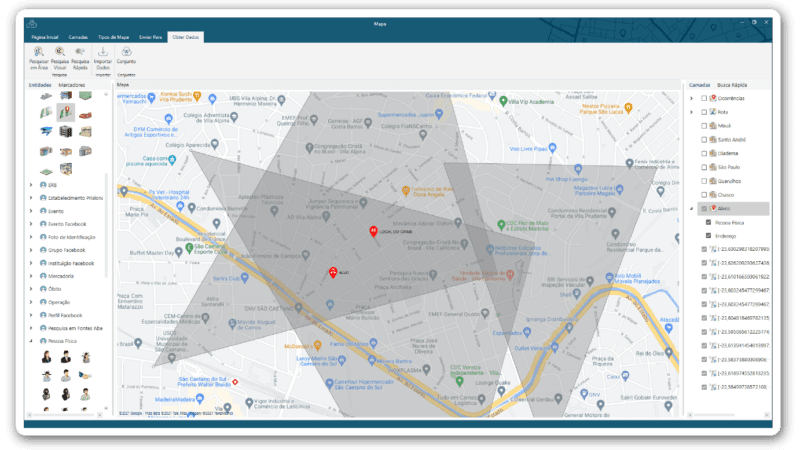Select the person with hat icon
The width and height of the screenshot is (800, 450).
pyautogui.click(x=46, y=376)
